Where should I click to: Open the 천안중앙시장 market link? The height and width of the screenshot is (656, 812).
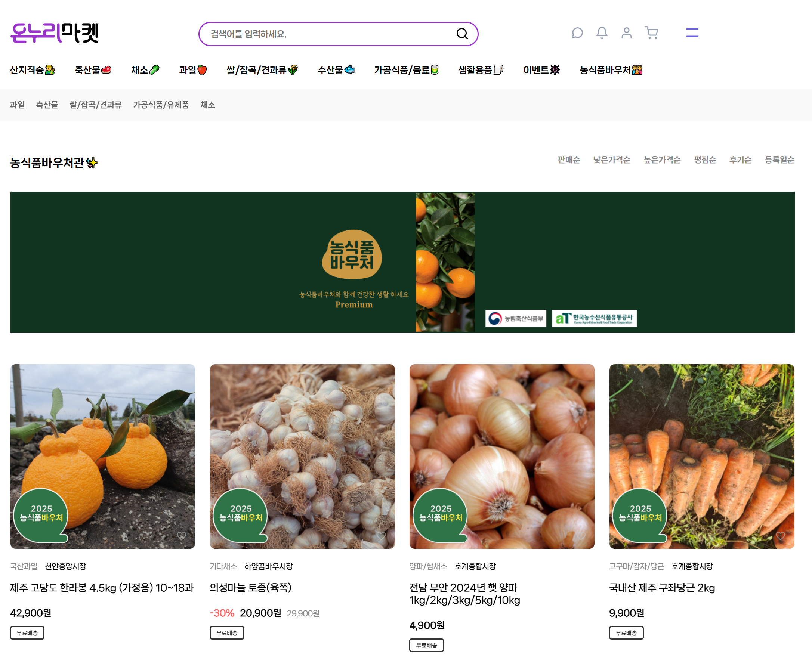click(x=65, y=566)
